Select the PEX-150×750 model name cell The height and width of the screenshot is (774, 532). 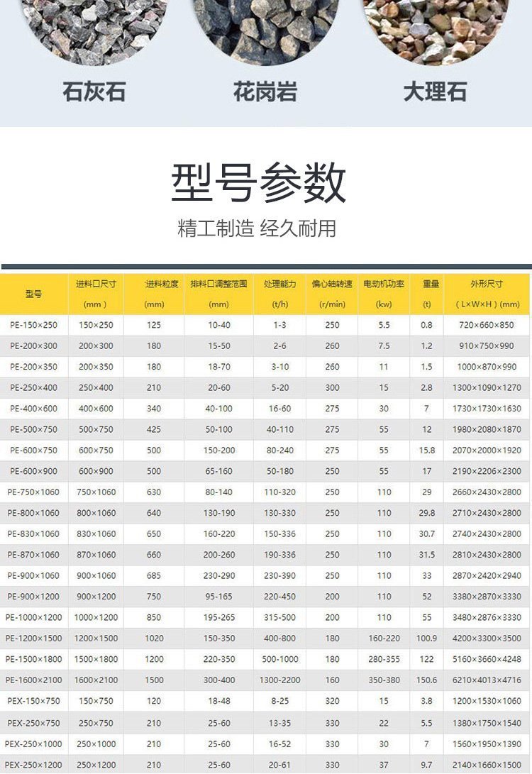(33, 701)
